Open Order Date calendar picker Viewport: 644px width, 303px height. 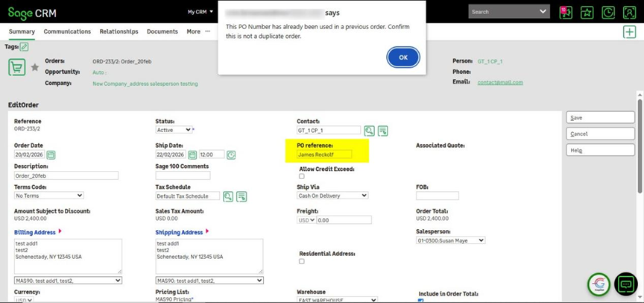(x=51, y=154)
